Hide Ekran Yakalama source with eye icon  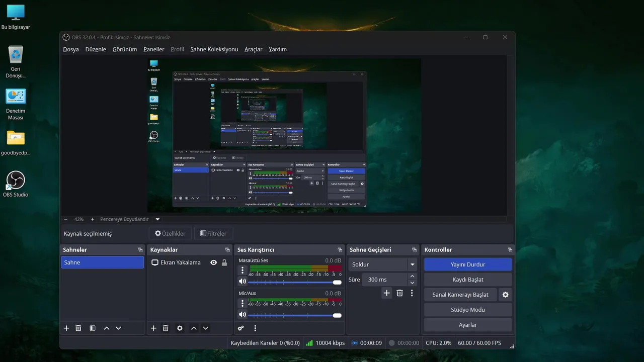[214, 262]
